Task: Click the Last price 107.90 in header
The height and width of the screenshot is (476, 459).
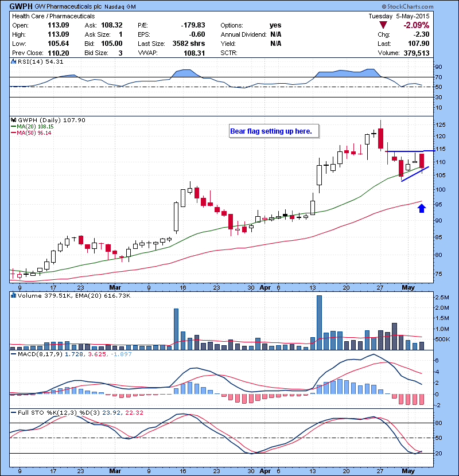Action: pyautogui.click(x=419, y=44)
